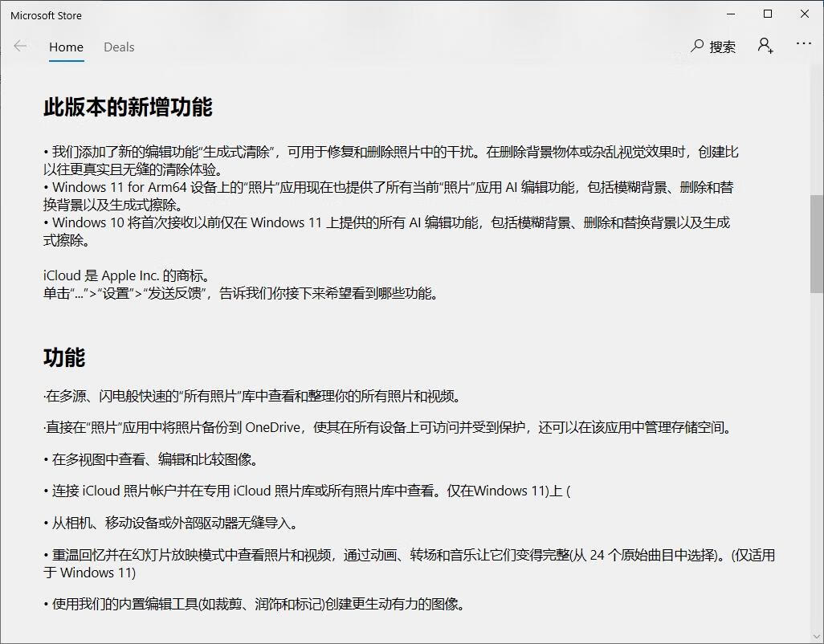This screenshot has height=644, width=824.
Task: Click the line starting '连接 iCloud 照片帐户'
Action: tap(307, 491)
